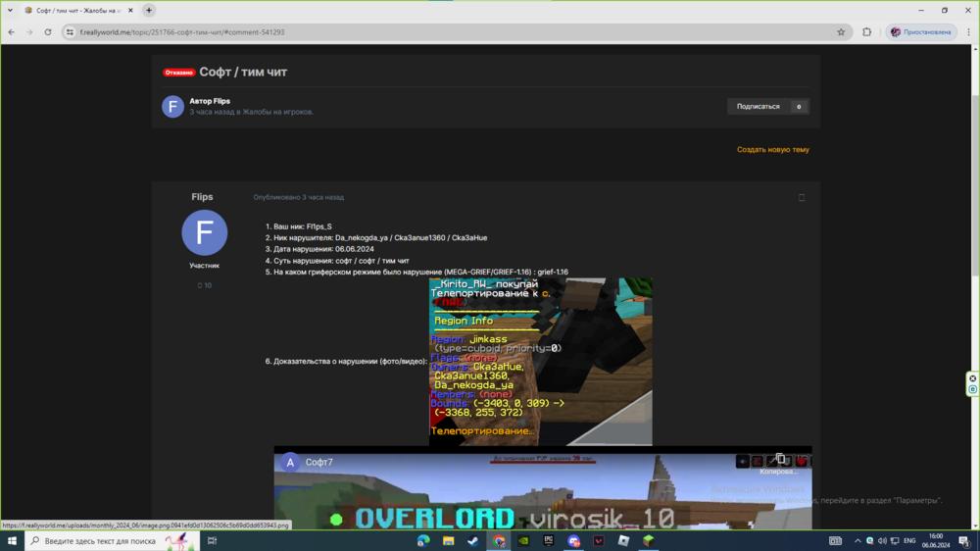This screenshot has width=980, height=551.
Task: Open the Windows Start menu
Action: (12, 541)
